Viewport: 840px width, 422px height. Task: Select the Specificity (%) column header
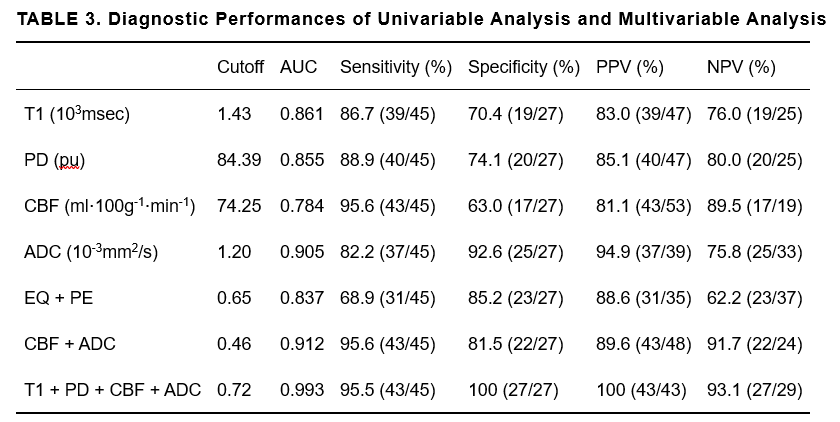pyautogui.click(x=524, y=68)
